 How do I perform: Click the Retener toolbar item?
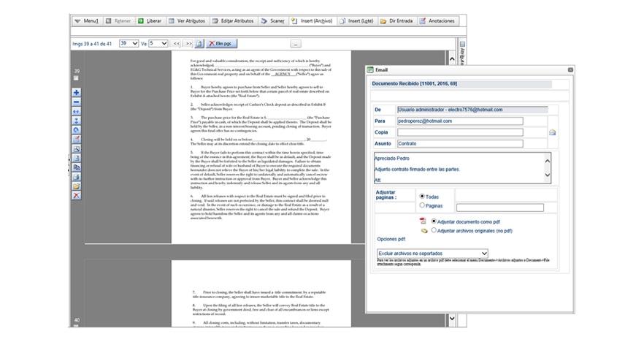pos(118,21)
